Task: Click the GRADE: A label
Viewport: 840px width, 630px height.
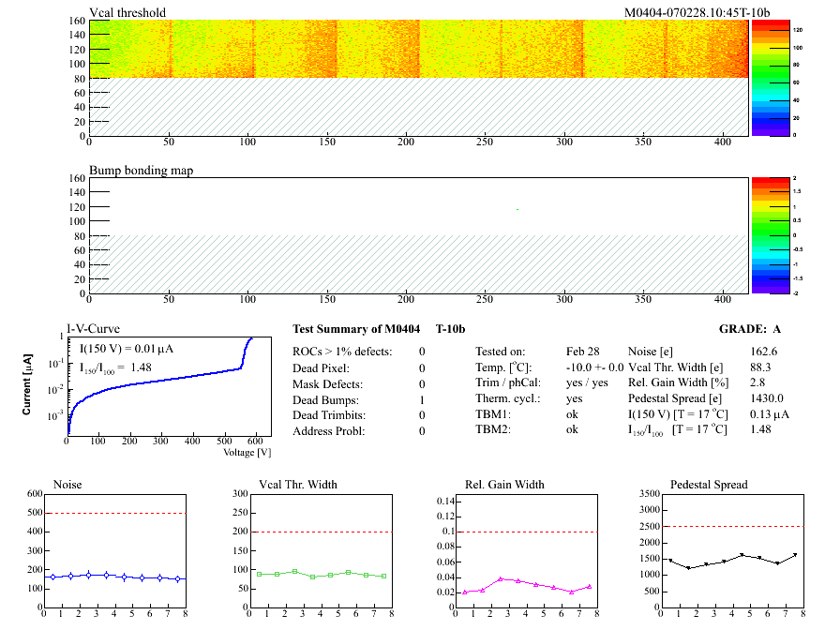Action: pyautogui.click(x=750, y=328)
